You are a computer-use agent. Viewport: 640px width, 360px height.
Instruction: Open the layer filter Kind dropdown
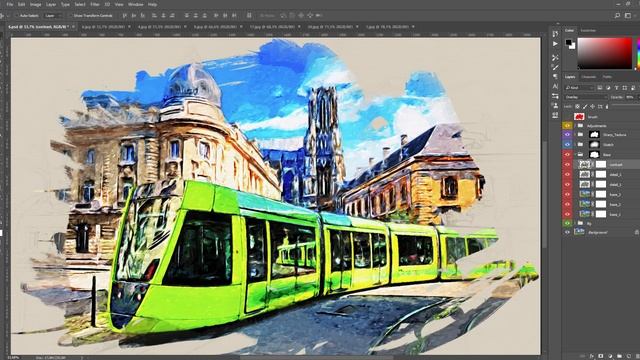[580, 88]
